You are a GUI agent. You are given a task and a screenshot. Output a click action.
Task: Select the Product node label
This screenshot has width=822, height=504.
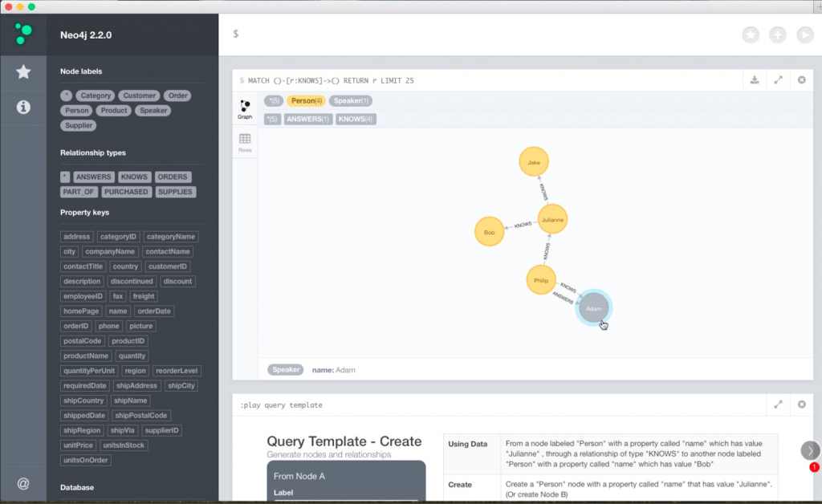click(x=114, y=111)
